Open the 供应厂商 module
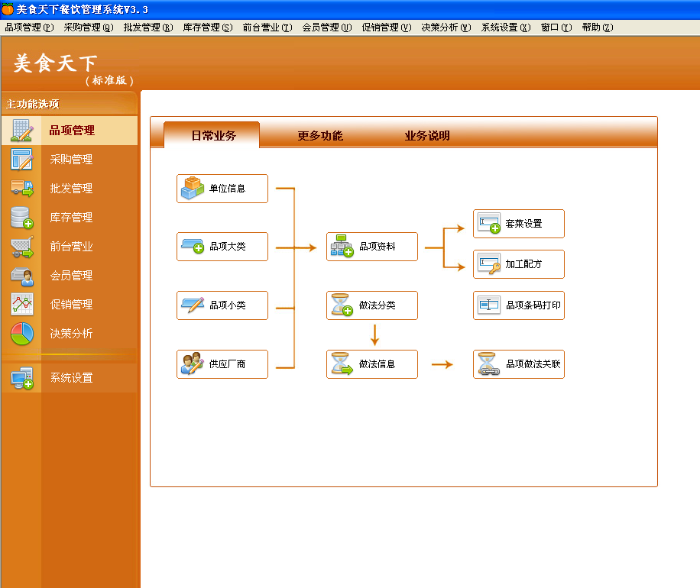The height and width of the screenshot is (588, 700). coord(222,364)
